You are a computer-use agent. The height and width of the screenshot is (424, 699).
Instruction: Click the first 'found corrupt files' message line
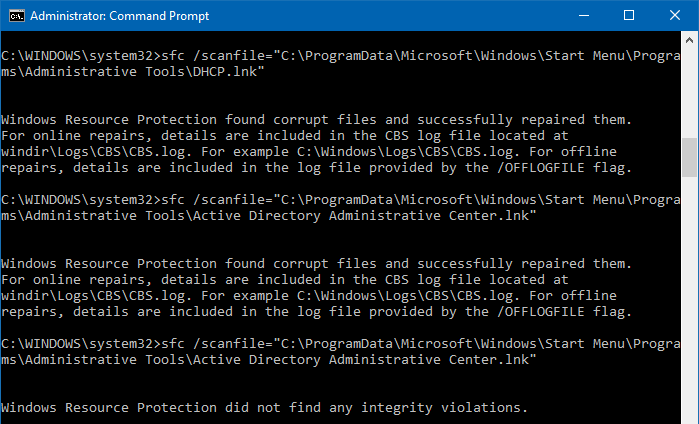317,120
